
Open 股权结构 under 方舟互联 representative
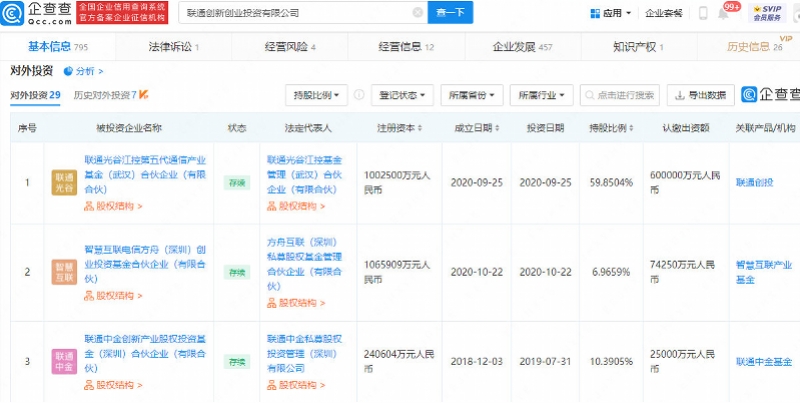coord(296,304)
